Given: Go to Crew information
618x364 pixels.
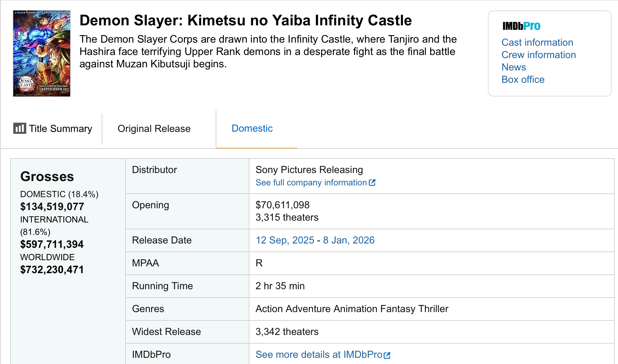Looking at the screenshot, I should tap(539, 55).
